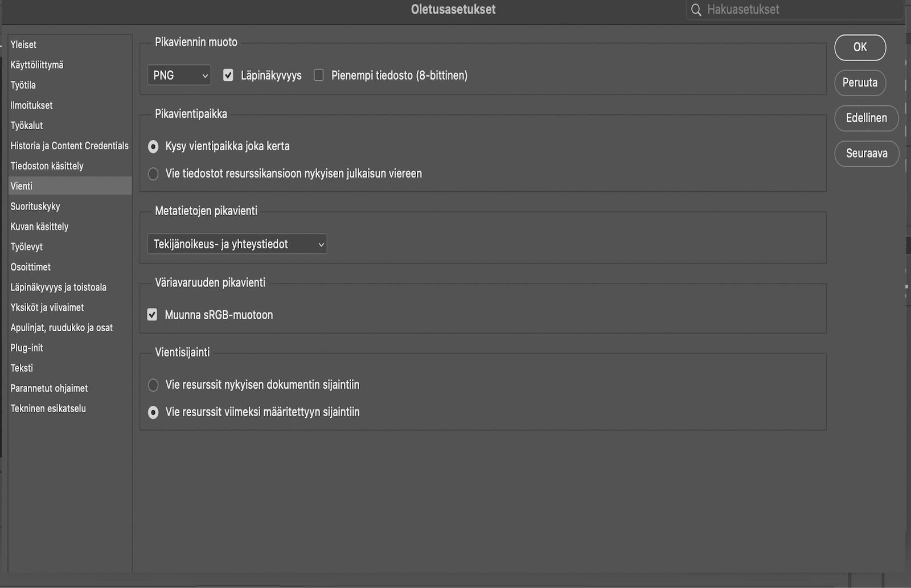Open Kuvan käsittely settings
911x588 pixels.
(70, 227)
